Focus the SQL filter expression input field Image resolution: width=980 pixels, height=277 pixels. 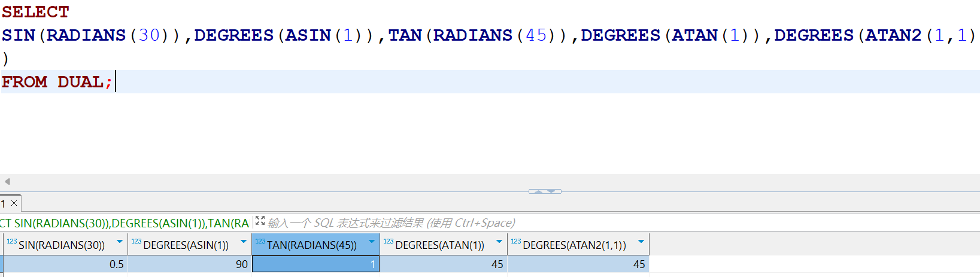point(419,223)
